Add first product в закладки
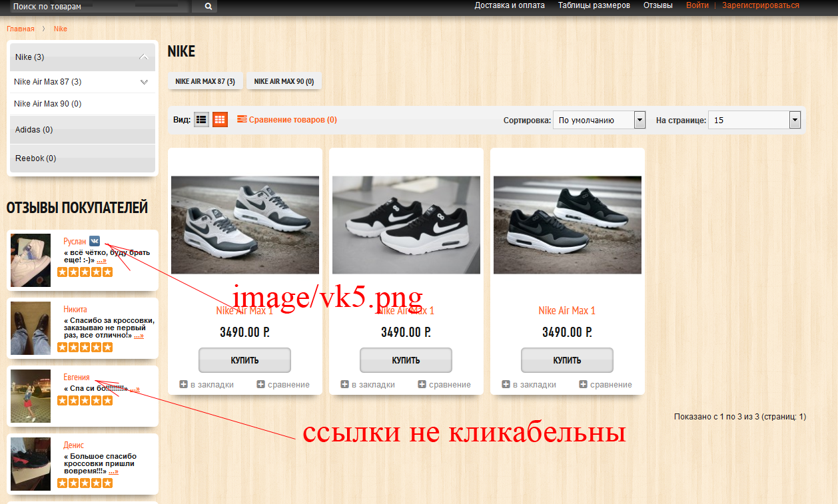Screen dimensions: 838x504 coord(207,384)
